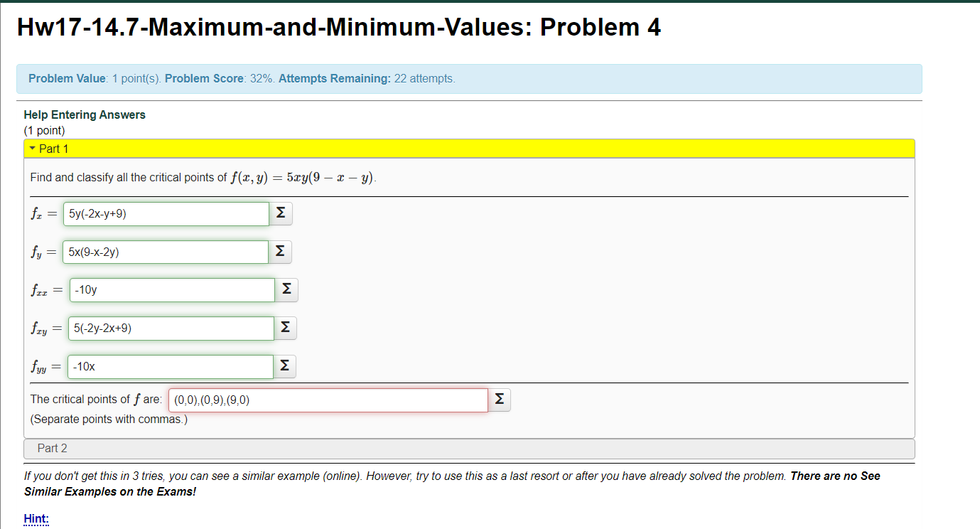Open the equation editor for the fyy answer
The image size is (980, 529).
click(284, 365)
